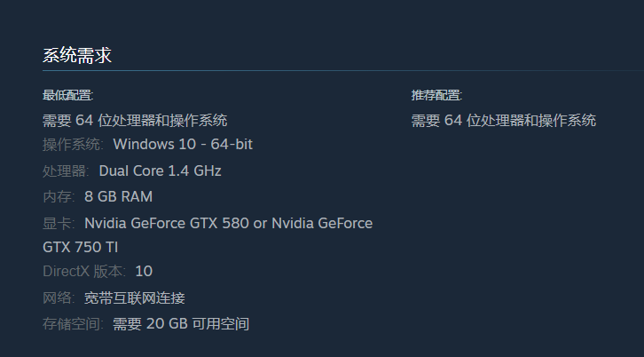Select the 最低配置 label
This screenshot has width=644, height=357.
pyautogui.click(x=67, y=95)
